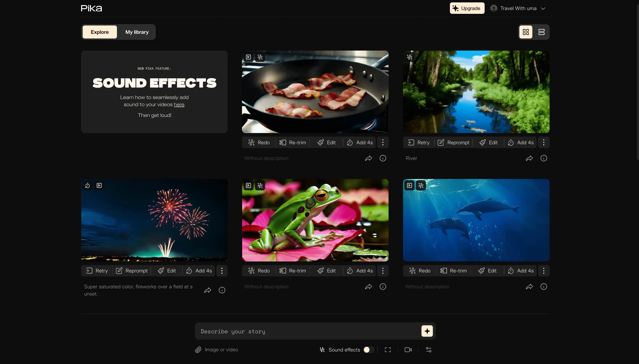The width and height of the screenshot is (639, 364).
Task: Follow the 'here' link in Sound Effects card
Action: 179,105
